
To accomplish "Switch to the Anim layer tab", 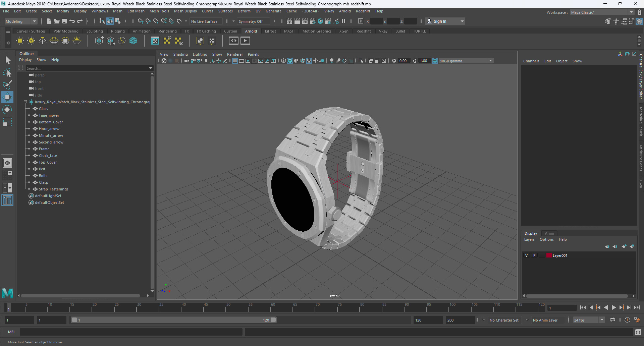I will (x=549, y=233).
